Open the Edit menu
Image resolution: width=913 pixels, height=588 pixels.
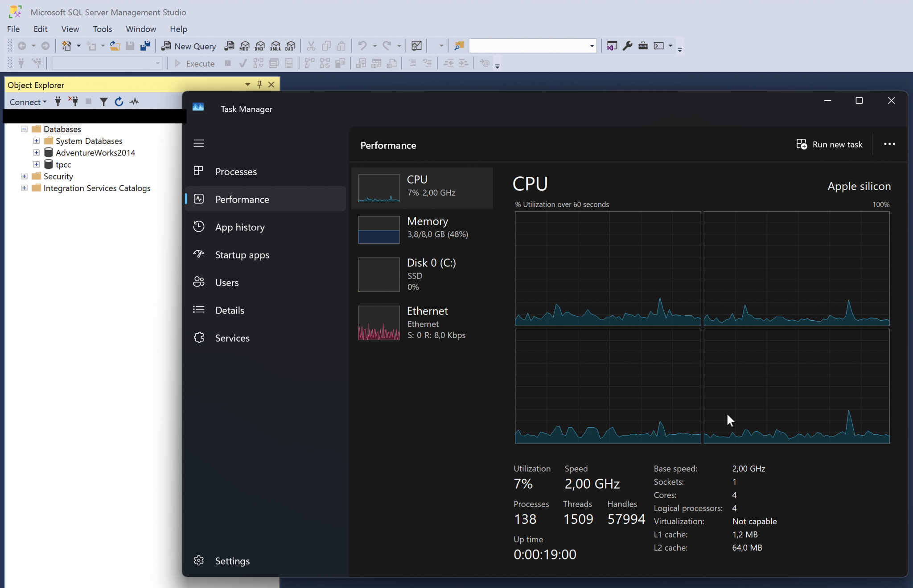(41, 29)
